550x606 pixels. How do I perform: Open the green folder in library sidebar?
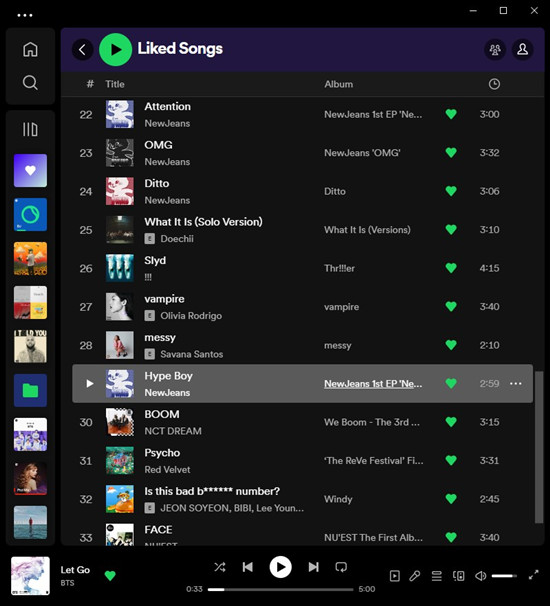point(30,390)
